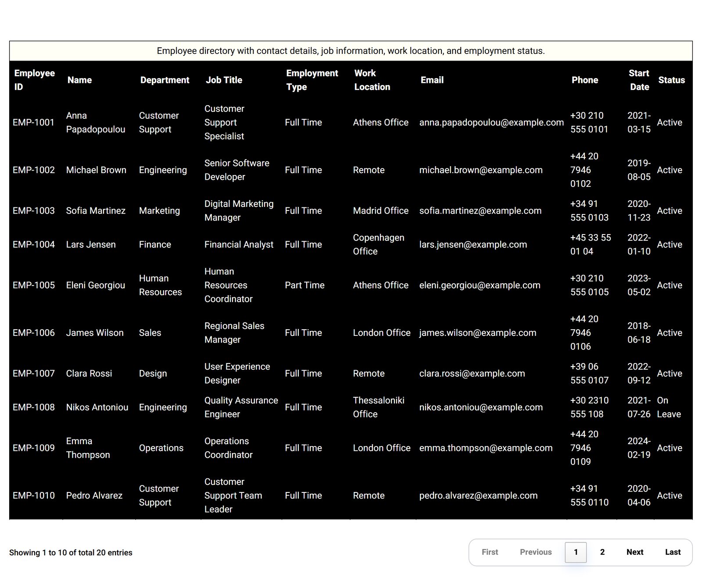Click the Name column header
The height and width of the screenshot is (588, 702).
(99, 80)
